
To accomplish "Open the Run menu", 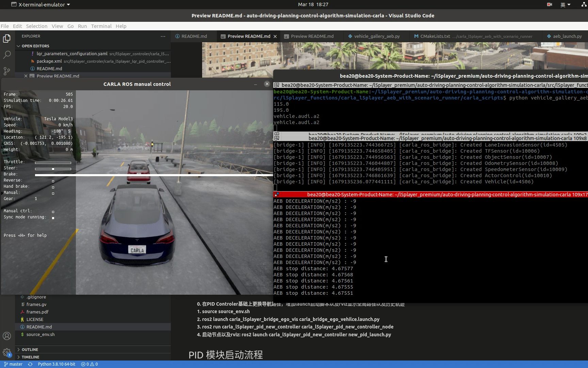I will (x=82, y=26).
